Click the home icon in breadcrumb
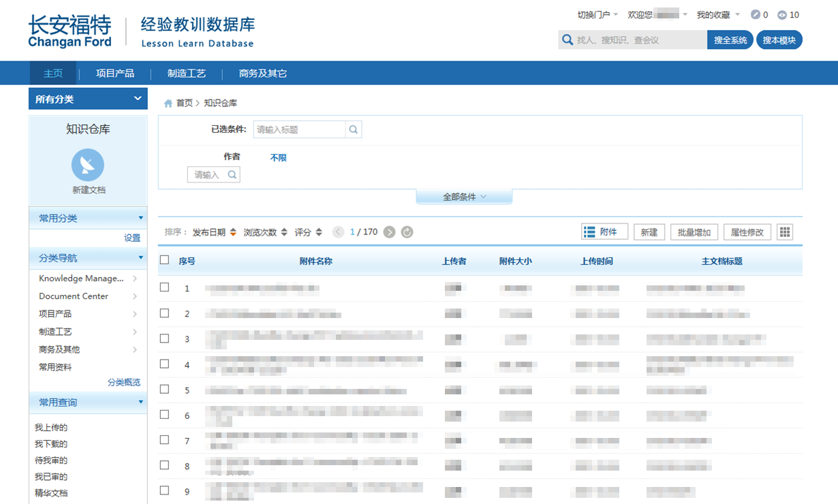The width and height of the screenshot is (838, 504). tap(168, 104)
